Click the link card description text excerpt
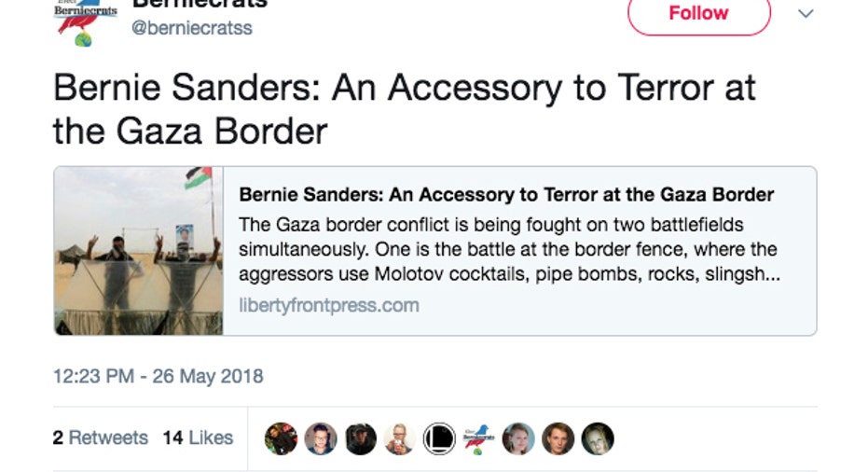This screenshot has height=472, width=868. [x=509, y=249]
